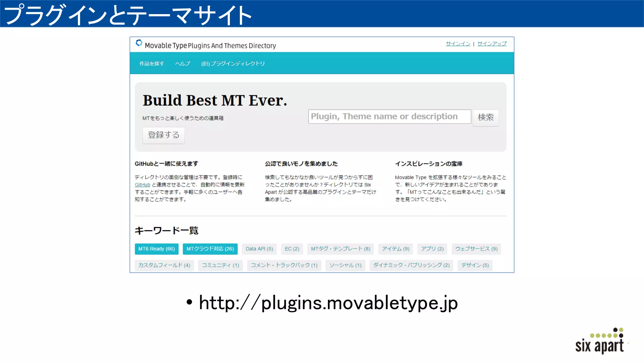Select the ダイナミック・パブリッシング (2) tag
The height and width of the screenshot is (362, 644).
(x=411, y=265)
